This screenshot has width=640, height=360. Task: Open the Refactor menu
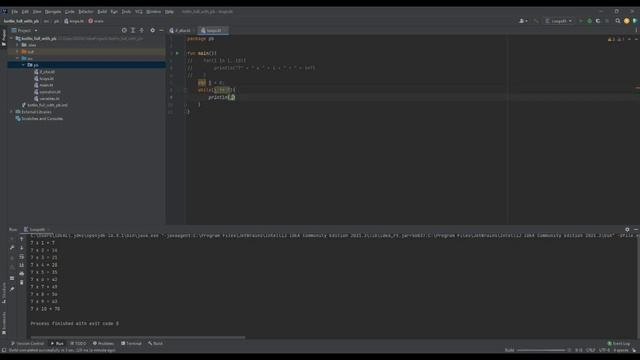pos(86,12)
